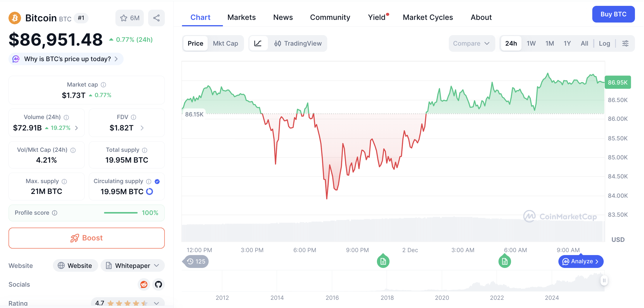Switch to line chart view icon

tap(258, 44)
